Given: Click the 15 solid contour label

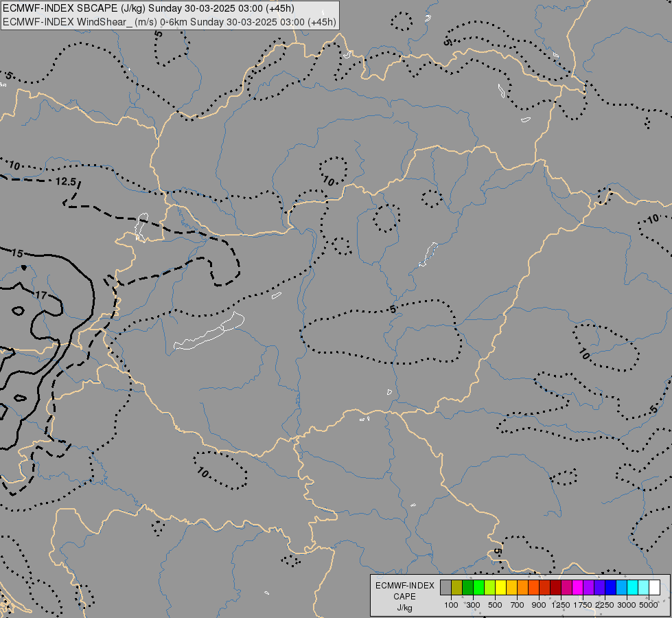Looking at the screenshot, I should (x=17, y=253).
